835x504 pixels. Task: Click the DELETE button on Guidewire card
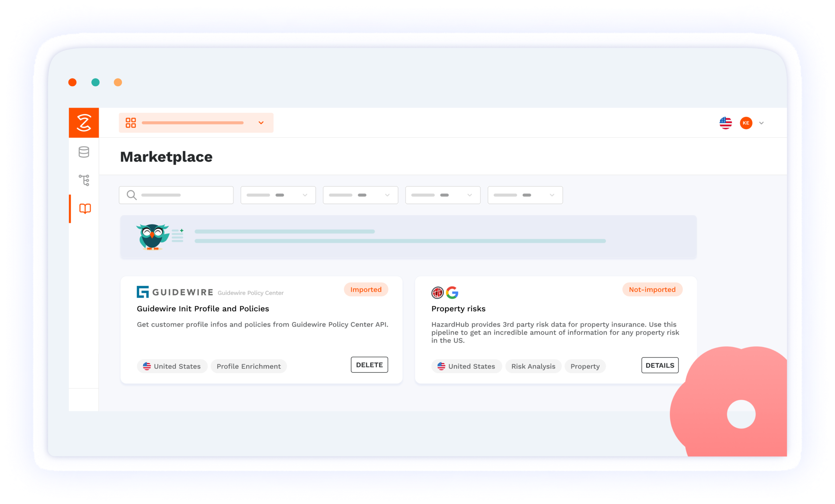[x=369, y=364]
